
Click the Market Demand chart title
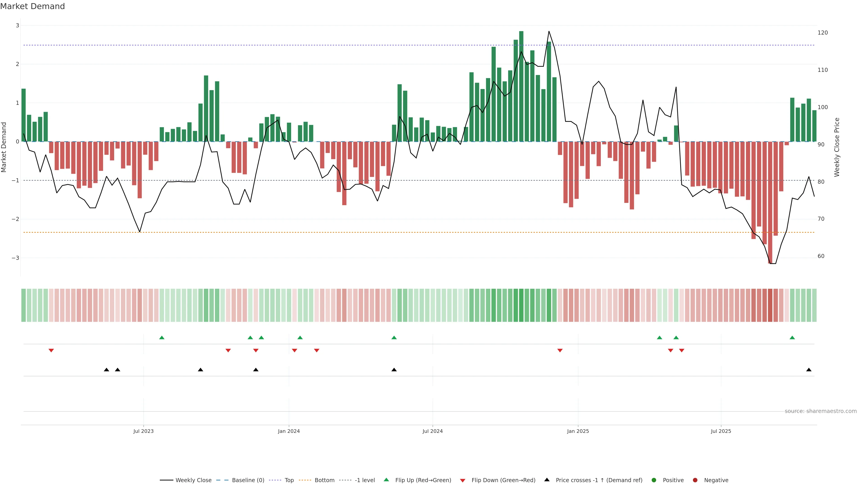point(32,6)
